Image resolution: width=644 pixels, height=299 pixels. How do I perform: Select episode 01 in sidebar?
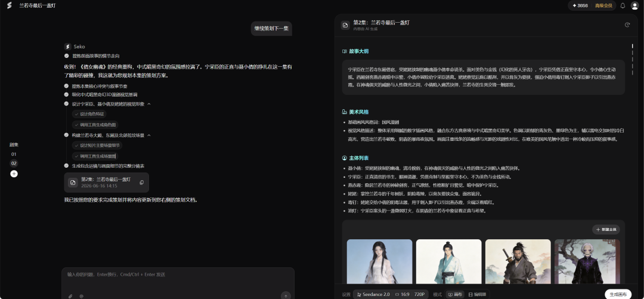point(14,154)
